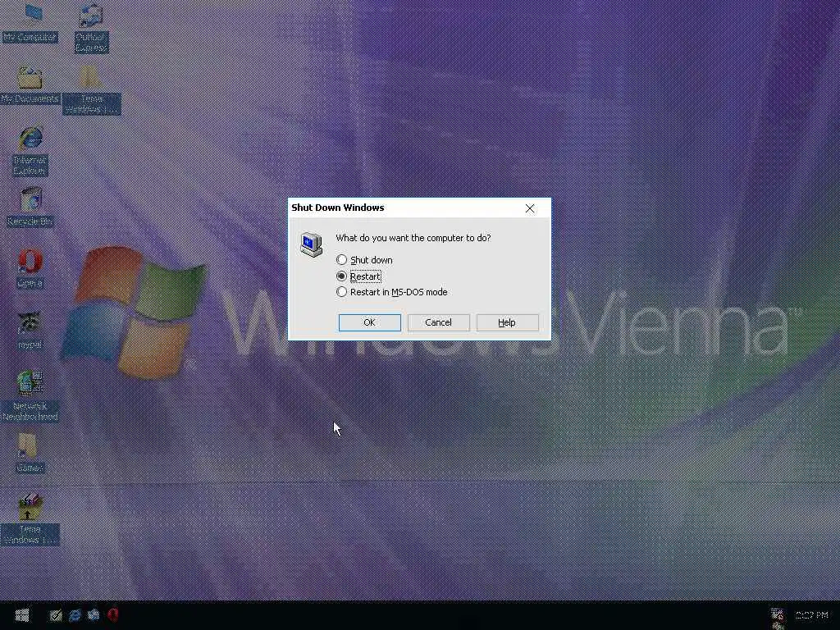Click Cancel in Shut Down Windows
Image resolution: width=840 pixels, height=630 pixels.
(x=438, y=322)
